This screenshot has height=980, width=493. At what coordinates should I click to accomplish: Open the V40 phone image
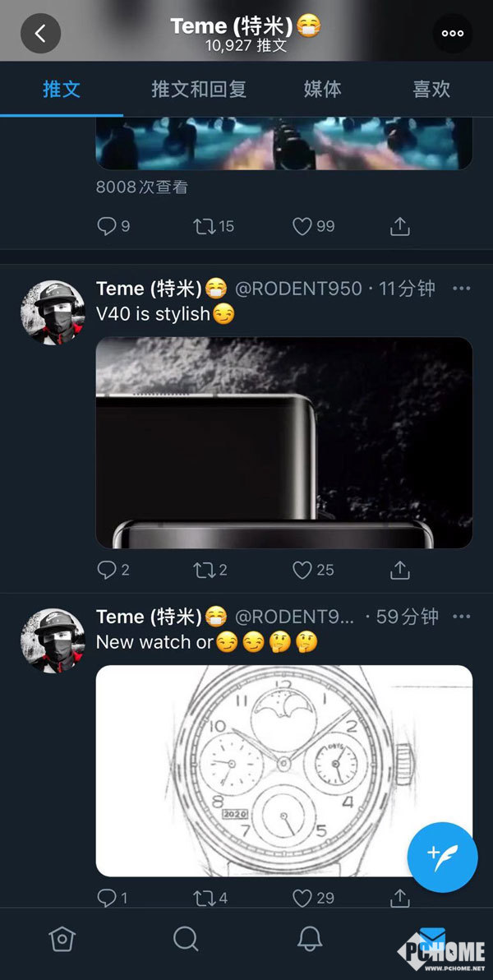[284, 442]
